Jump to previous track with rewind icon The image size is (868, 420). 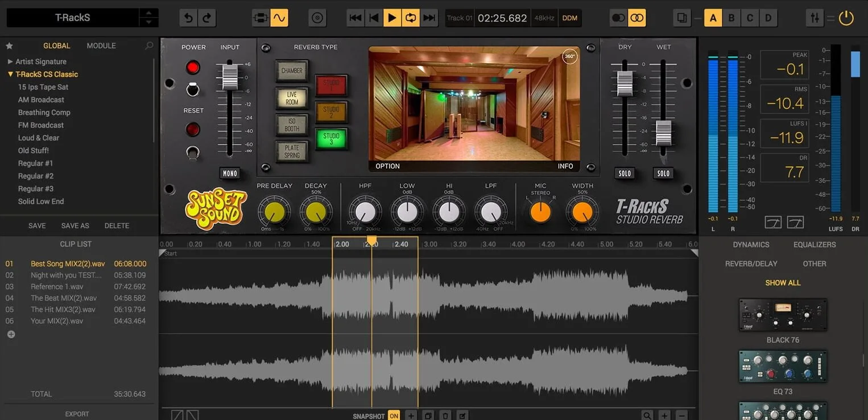356,18
